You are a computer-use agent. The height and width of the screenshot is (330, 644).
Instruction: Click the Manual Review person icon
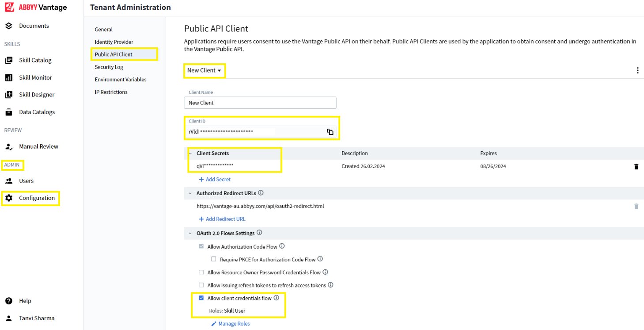9,146
